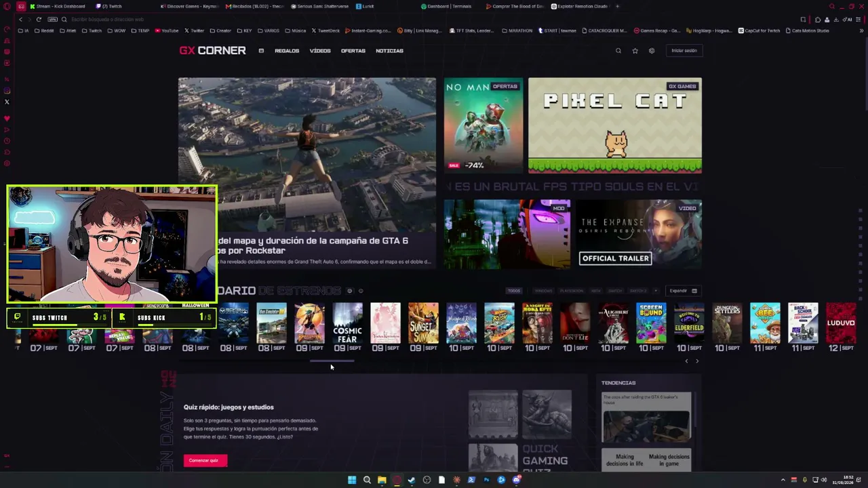Switch to the Stream - Kick Dashboard tab

pos(58,6)
